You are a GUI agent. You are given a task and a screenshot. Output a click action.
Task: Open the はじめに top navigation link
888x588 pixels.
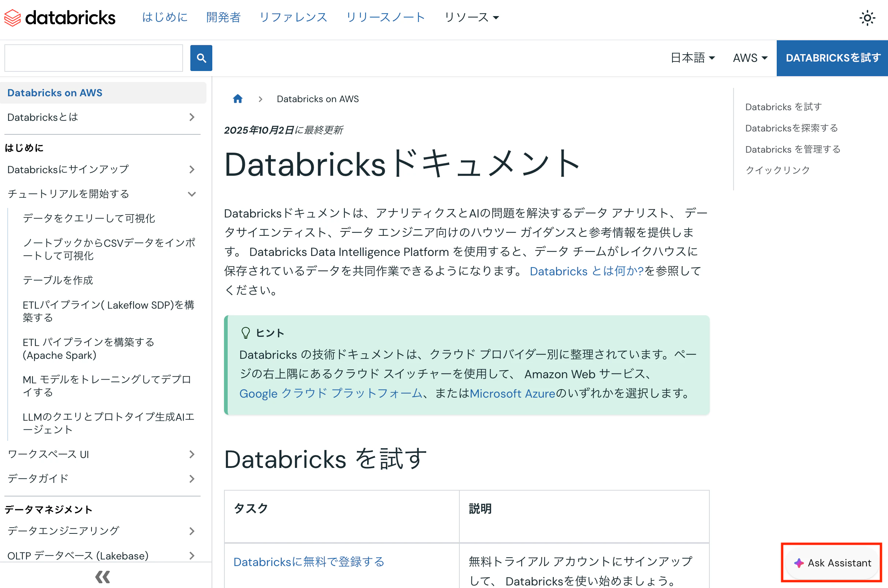click(165, 17)
